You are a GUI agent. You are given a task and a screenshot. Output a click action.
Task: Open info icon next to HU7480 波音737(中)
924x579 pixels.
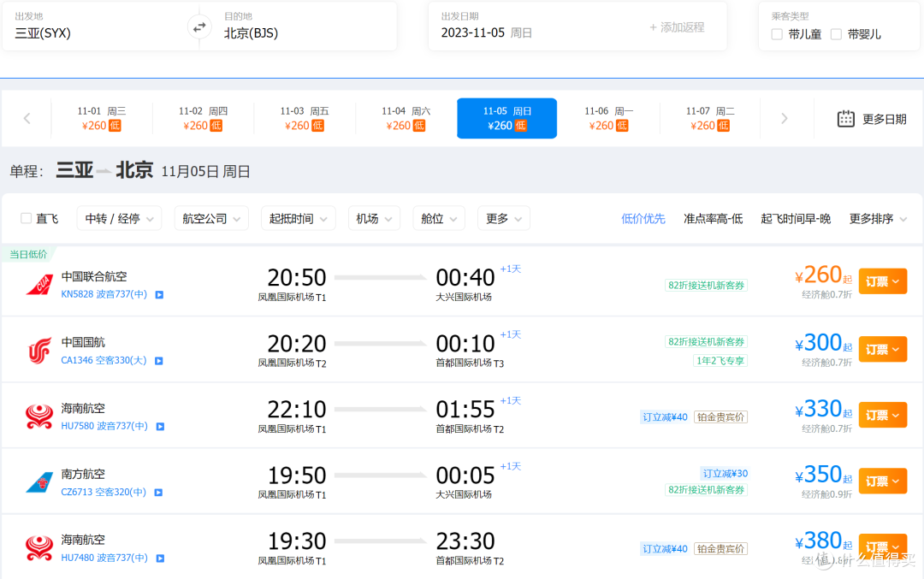click(160, 558)
